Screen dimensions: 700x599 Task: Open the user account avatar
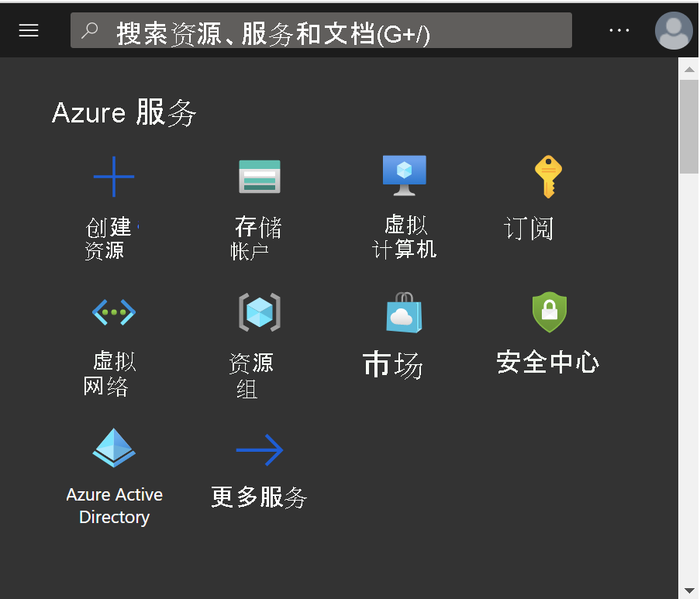click(673, 30)
